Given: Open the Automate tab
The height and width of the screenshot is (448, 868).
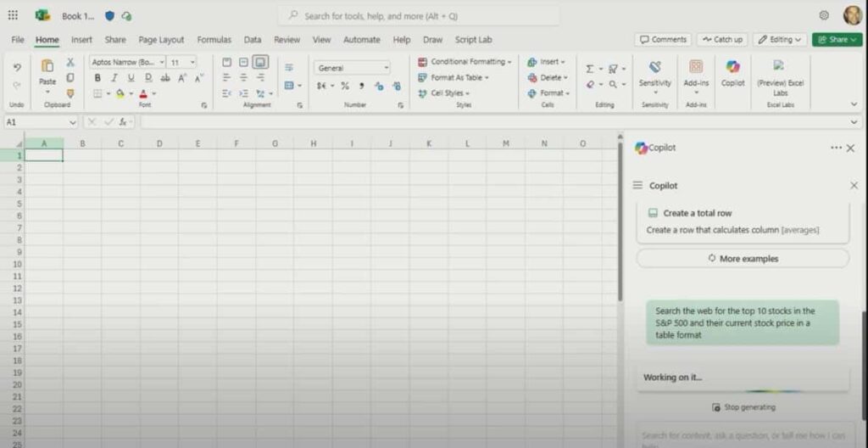Looking at the screenshot, I should (x=361, y=39).
